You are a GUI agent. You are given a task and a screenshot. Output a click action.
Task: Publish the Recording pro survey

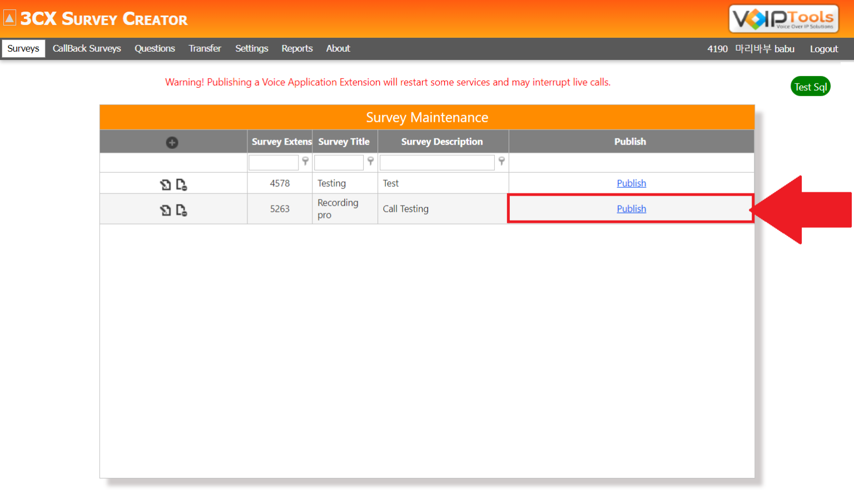tap(631, 208)
